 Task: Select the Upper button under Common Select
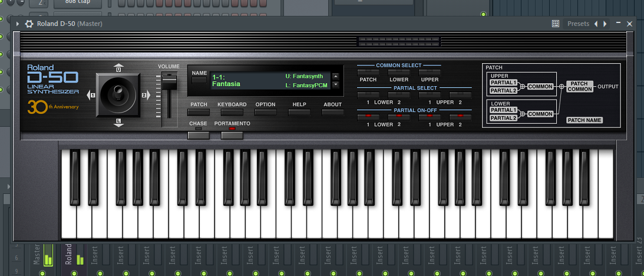[430, 72]
